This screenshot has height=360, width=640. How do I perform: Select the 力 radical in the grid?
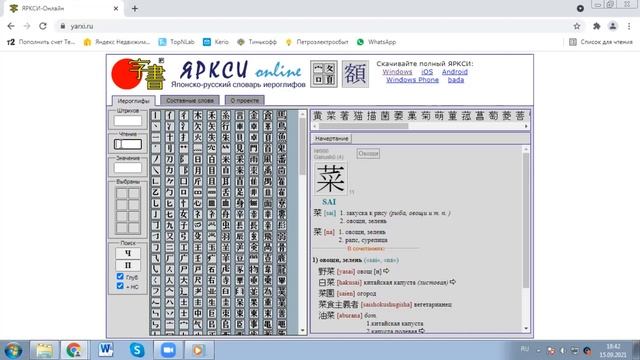point(170,171)
